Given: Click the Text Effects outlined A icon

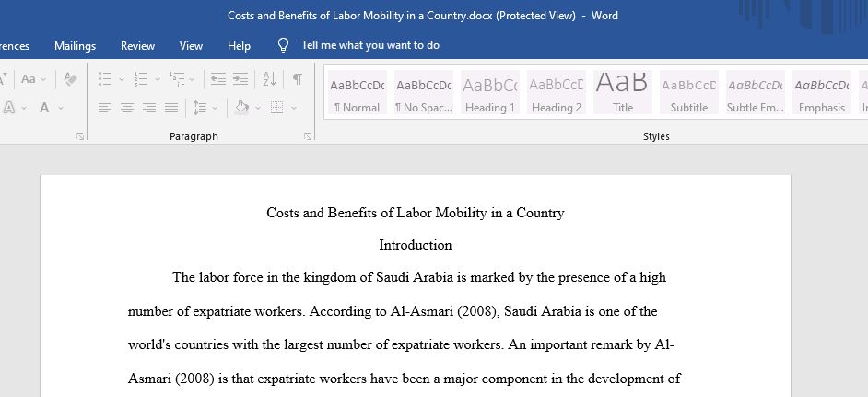Looking at the screenshot, I should point(9,108).
